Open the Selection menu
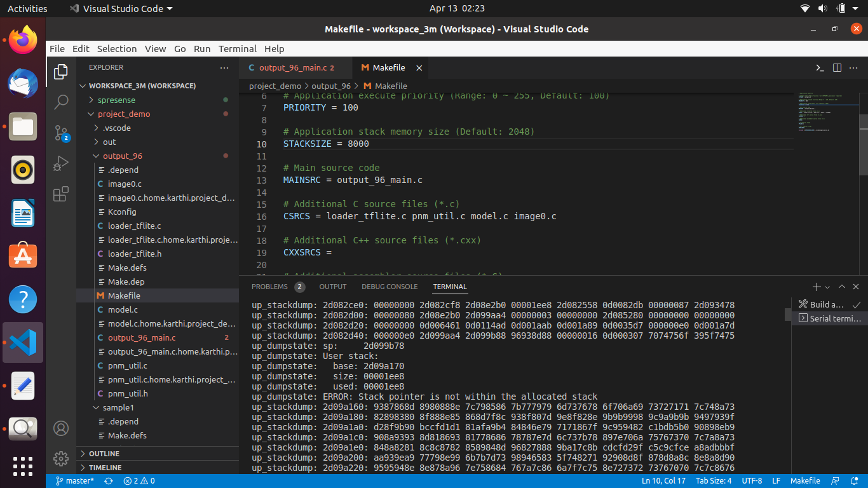Viewport: 868px width, 488px height. coord(117,49)
